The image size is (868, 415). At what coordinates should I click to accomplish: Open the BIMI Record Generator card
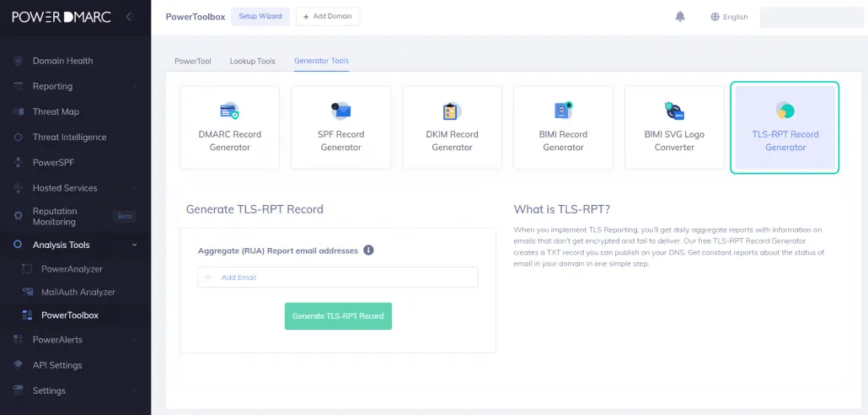(563, 127)
